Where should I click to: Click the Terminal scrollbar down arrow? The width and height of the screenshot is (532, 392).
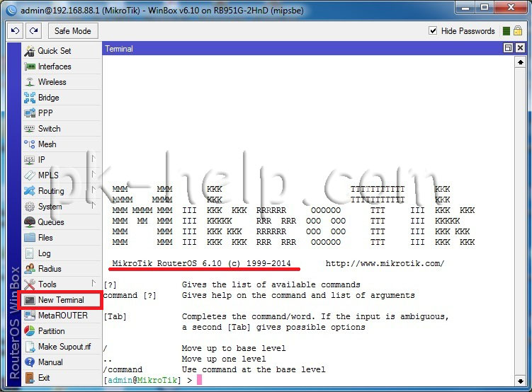(521, 381)
